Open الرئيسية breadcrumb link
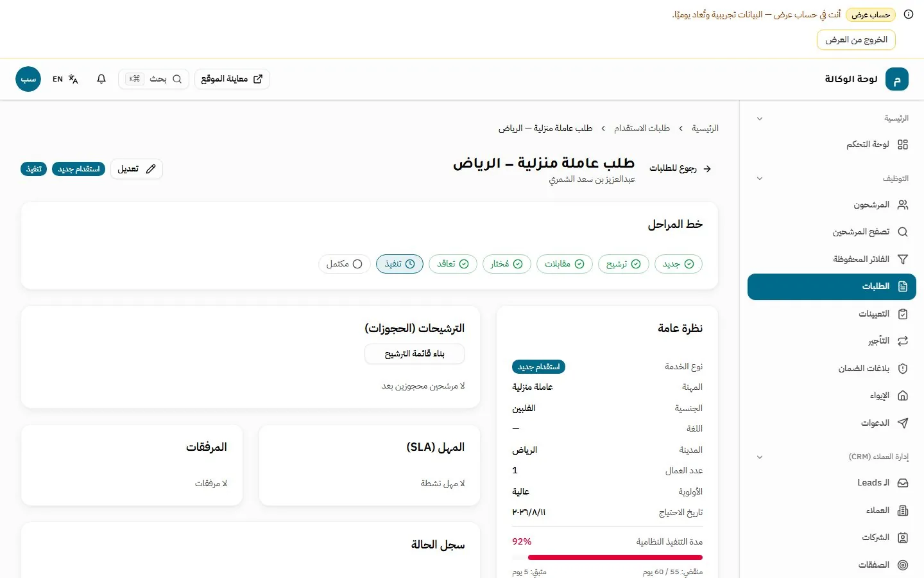The image size is (924, 578). click(705, 128)
